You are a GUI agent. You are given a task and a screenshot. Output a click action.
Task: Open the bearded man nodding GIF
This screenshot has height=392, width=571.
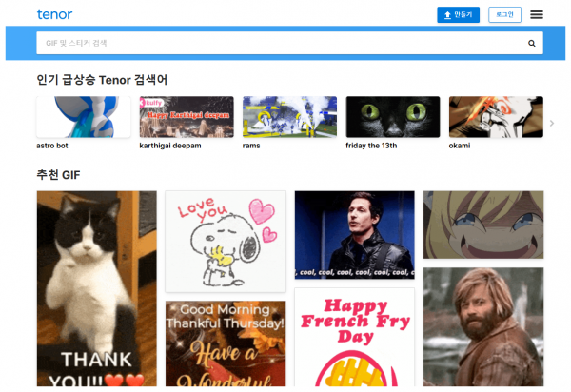[483, 327]
